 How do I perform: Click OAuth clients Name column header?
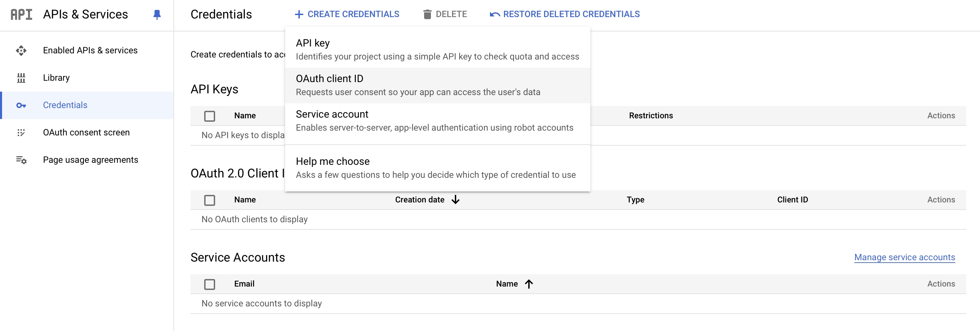coord(245,200)
